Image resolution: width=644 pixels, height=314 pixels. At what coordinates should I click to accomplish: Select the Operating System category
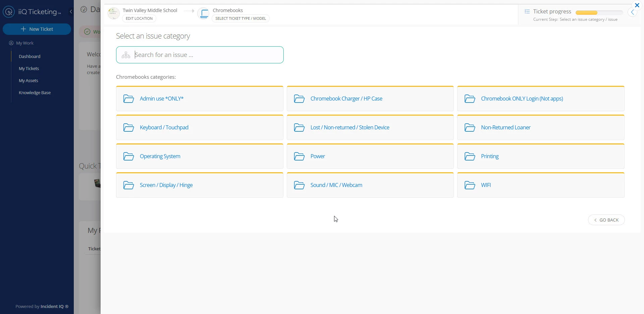click(200, 156)
